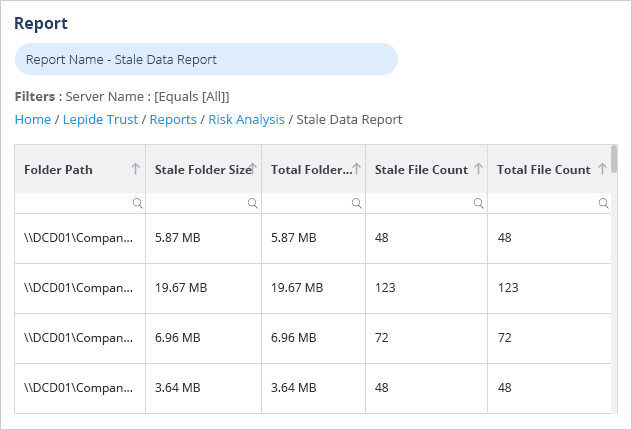Open Risk Analysis breadcrumb link

coord(246,119)
